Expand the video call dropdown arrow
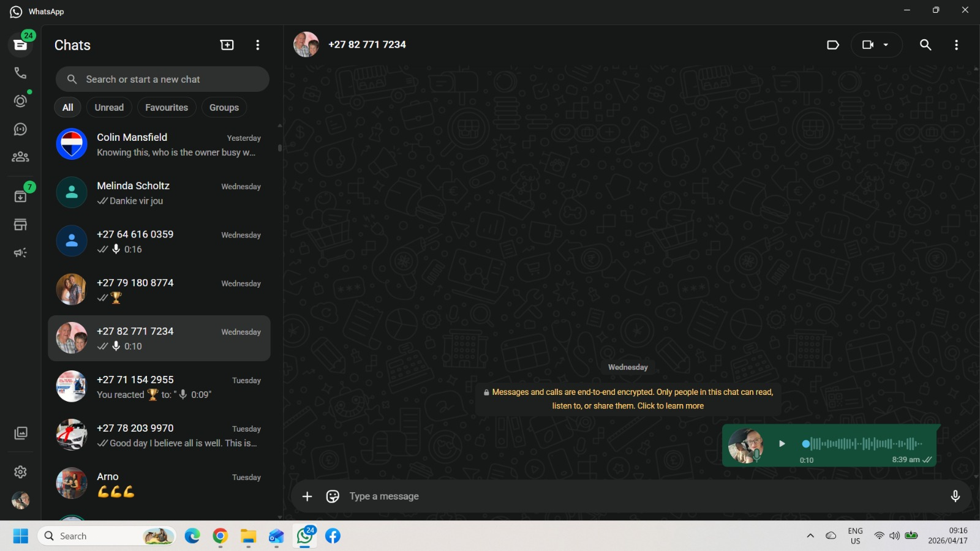The width and height of the screenshot is (980, 551). 886,45
